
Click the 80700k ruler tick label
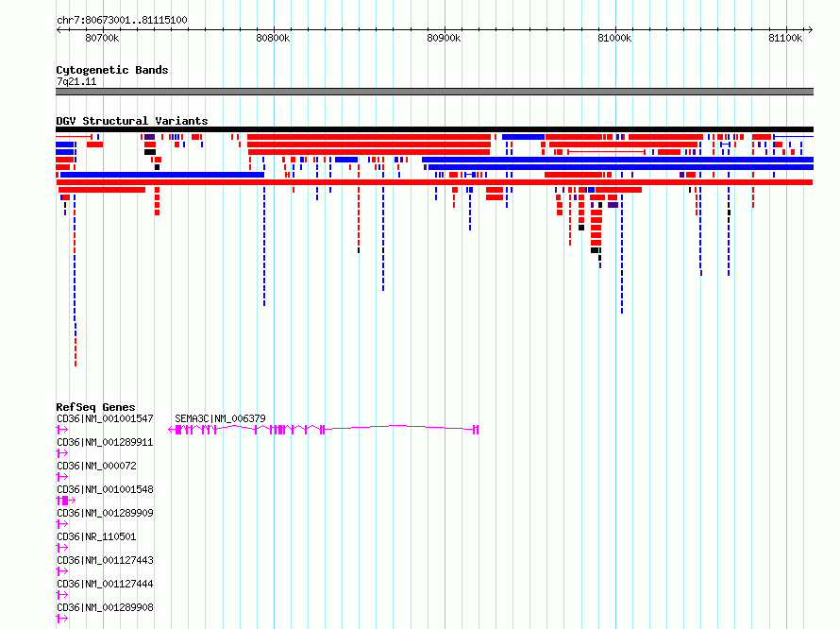(102, 38)
